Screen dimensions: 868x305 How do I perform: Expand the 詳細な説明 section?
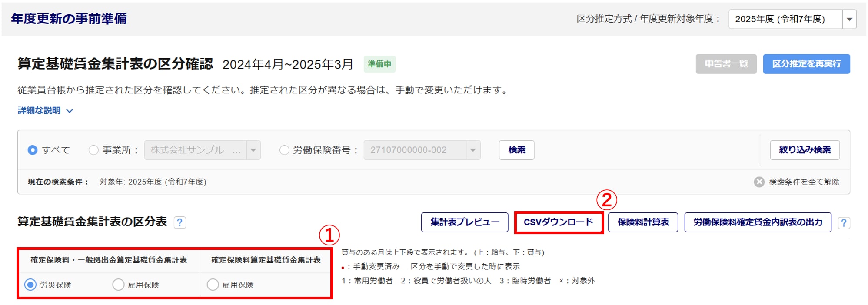click(x=45, y=111)
